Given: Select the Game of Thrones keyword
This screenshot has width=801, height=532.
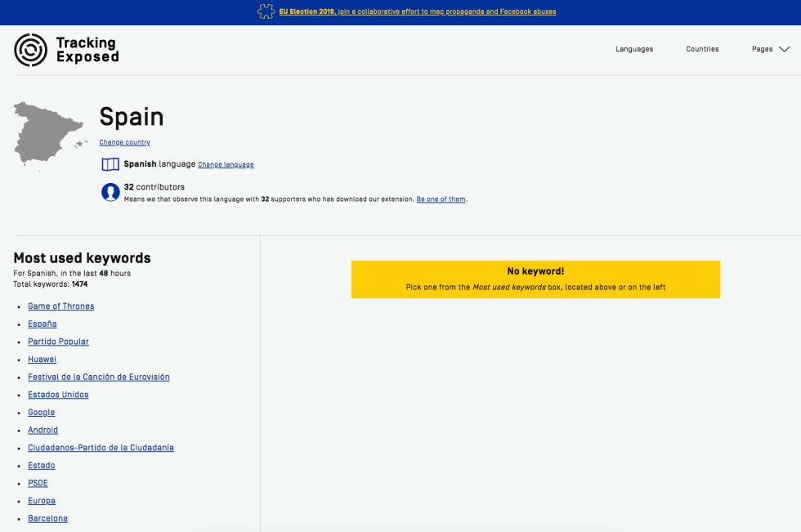Looking at the screenshot, I should (60, 306).
